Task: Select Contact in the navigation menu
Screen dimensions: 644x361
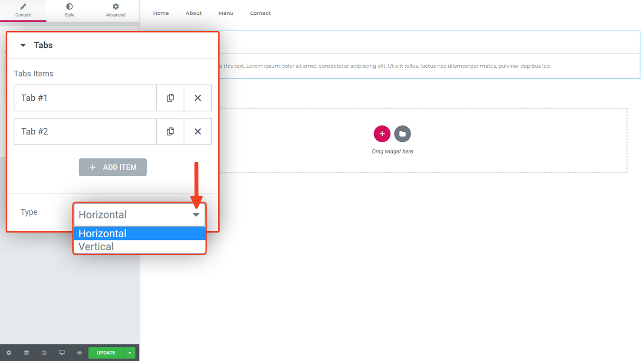Action: [260, 13]
